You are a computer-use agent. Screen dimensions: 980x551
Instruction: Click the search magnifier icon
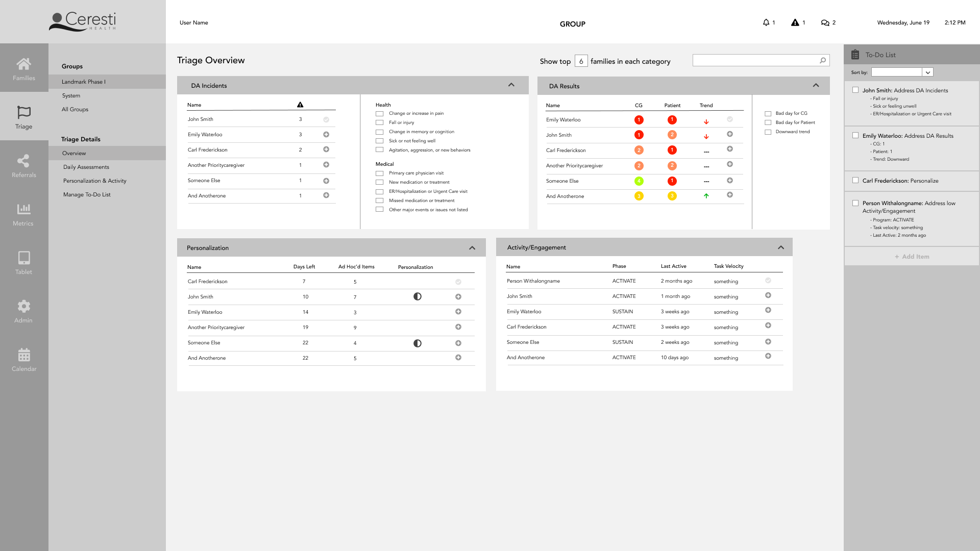click(x=823, y=60)
